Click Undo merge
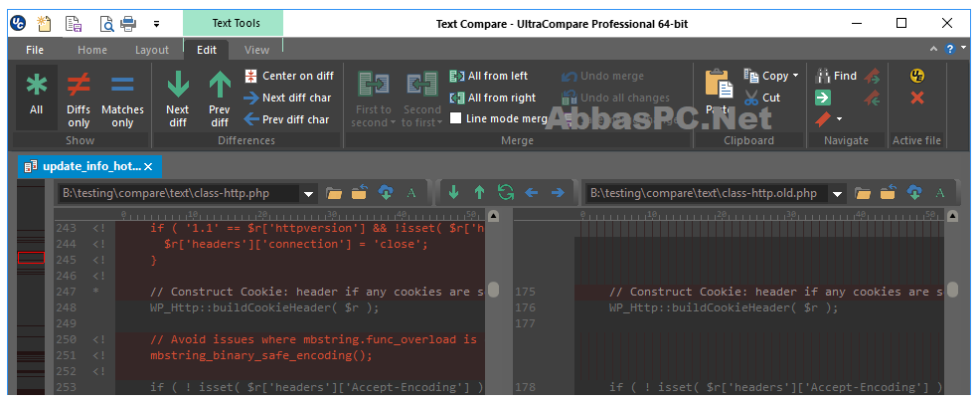Image resolution: width=980 pixels, height=402 pixels. coord(602,76)
